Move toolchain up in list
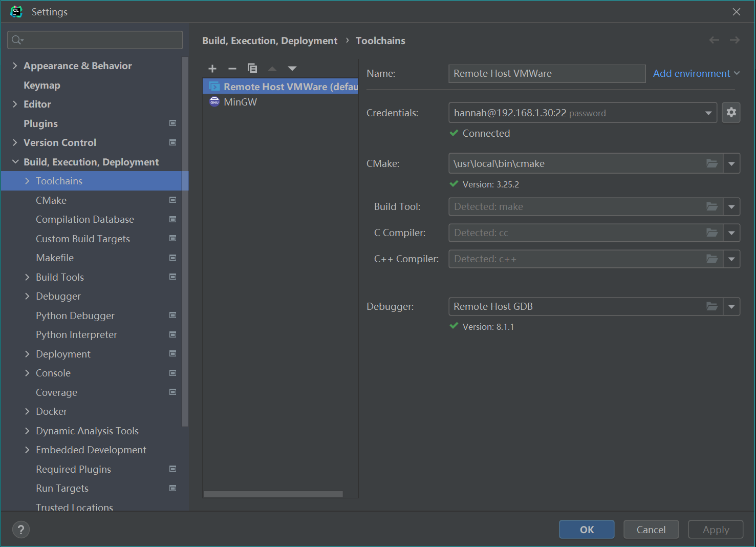The height and width of the screenshot is (547, 756). [x=272, y=69]
